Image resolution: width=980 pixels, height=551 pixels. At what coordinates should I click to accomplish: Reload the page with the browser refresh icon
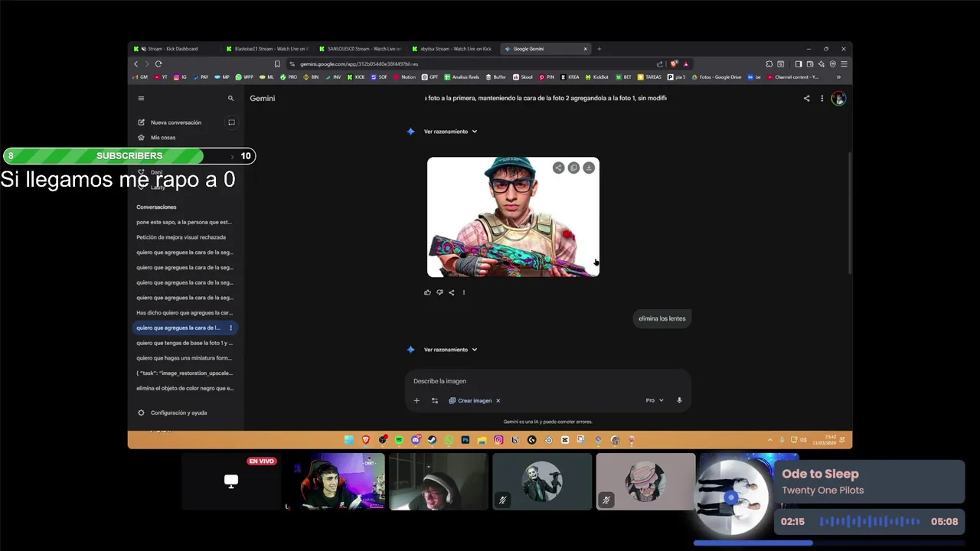pyautogui.click(x=158, y=64)
